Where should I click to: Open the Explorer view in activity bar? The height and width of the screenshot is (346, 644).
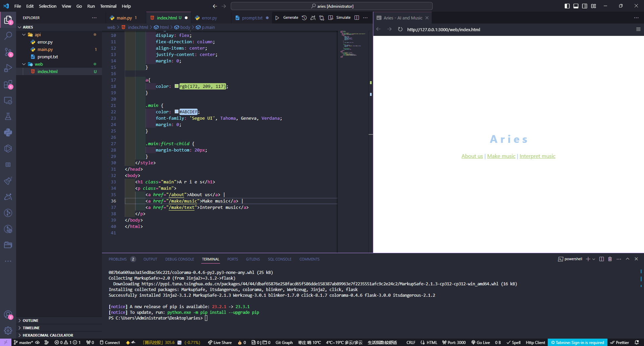(x=8, y=20)
